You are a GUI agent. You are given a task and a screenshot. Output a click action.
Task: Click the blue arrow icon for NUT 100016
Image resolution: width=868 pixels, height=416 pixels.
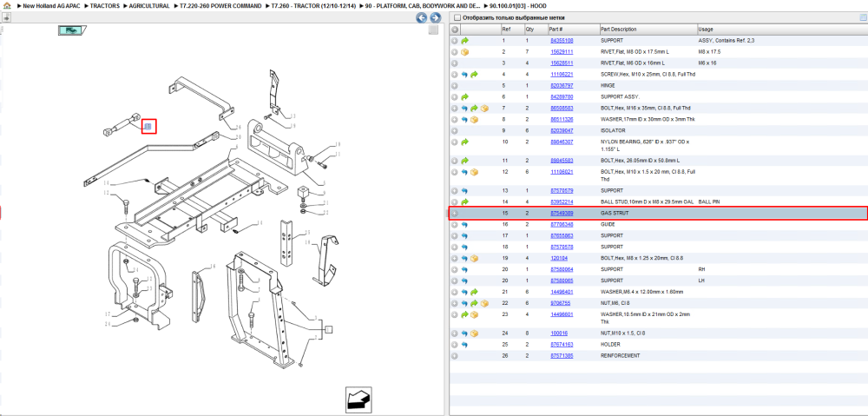[465, 333]
